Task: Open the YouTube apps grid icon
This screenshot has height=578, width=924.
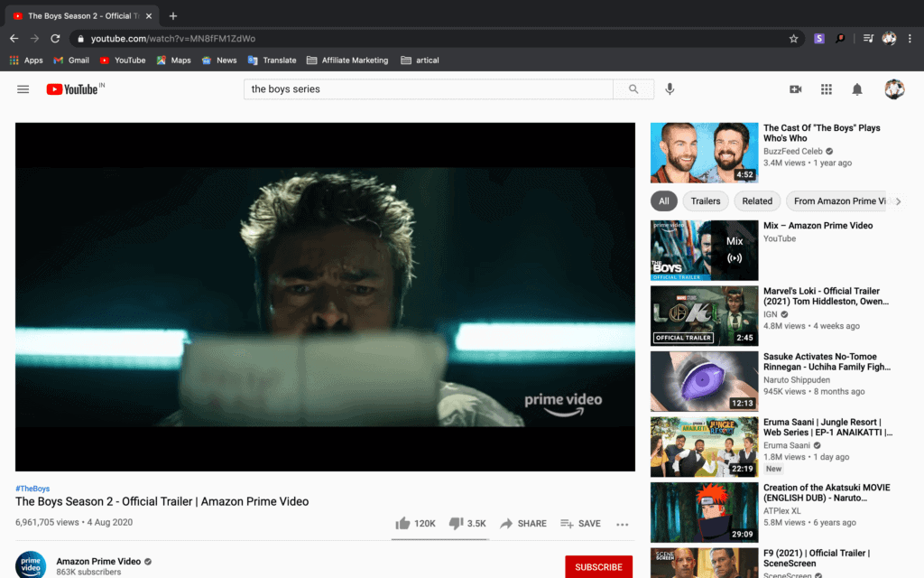Action: (827, 89)
